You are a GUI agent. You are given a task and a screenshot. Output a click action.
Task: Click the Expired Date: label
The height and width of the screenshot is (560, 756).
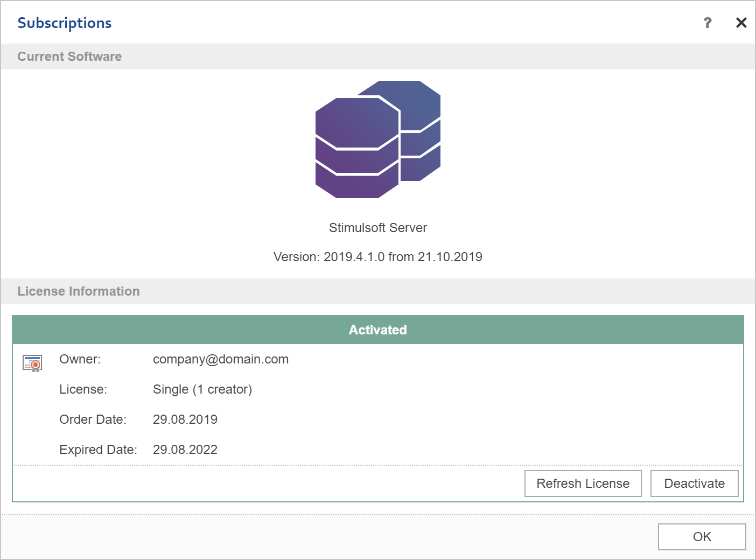click(99, 450)
